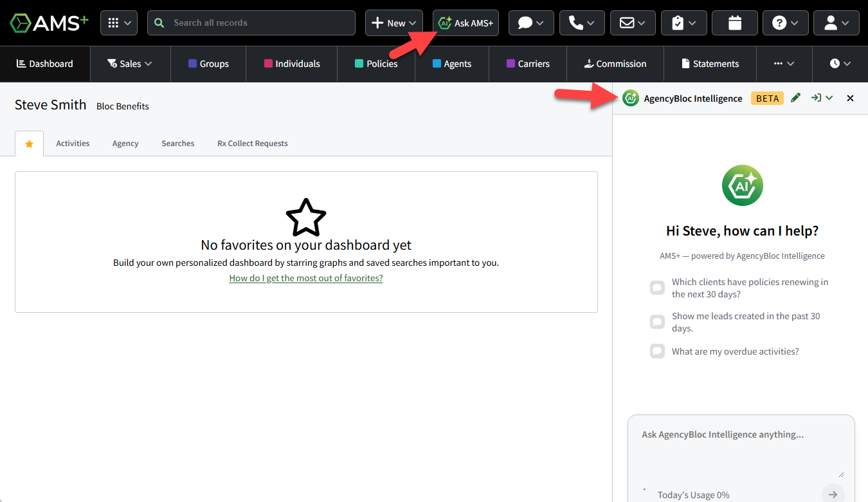Viewport: 868px width, 502px height.
Task: Switch to the Activities tab
Action: [73, 144]
